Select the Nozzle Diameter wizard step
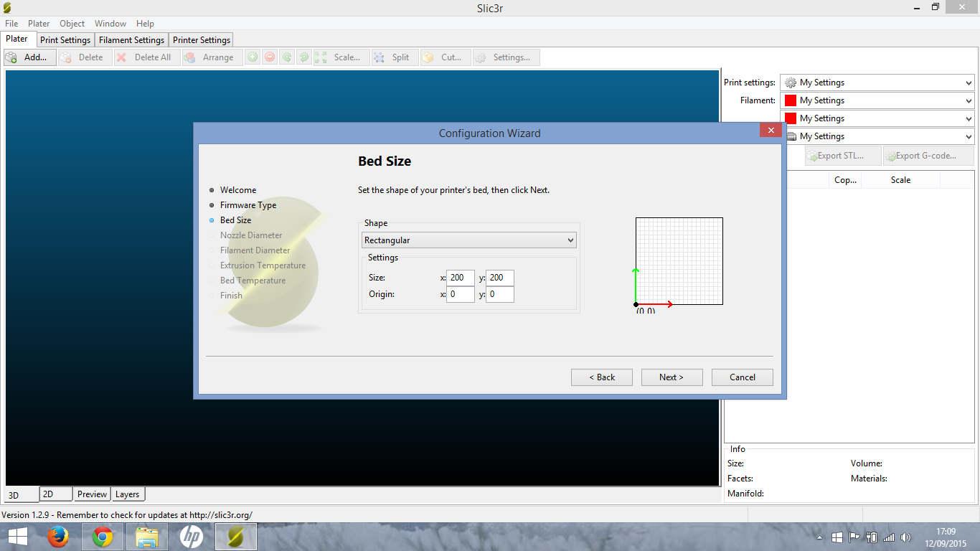Image resolution: width=980 pixels, height=551 pixels. (x=251, y=235)
